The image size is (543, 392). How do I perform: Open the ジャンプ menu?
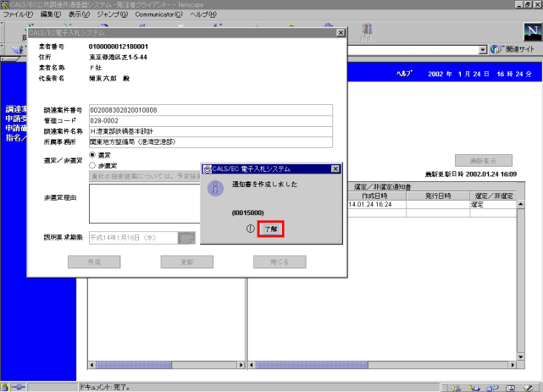point(111,14)
